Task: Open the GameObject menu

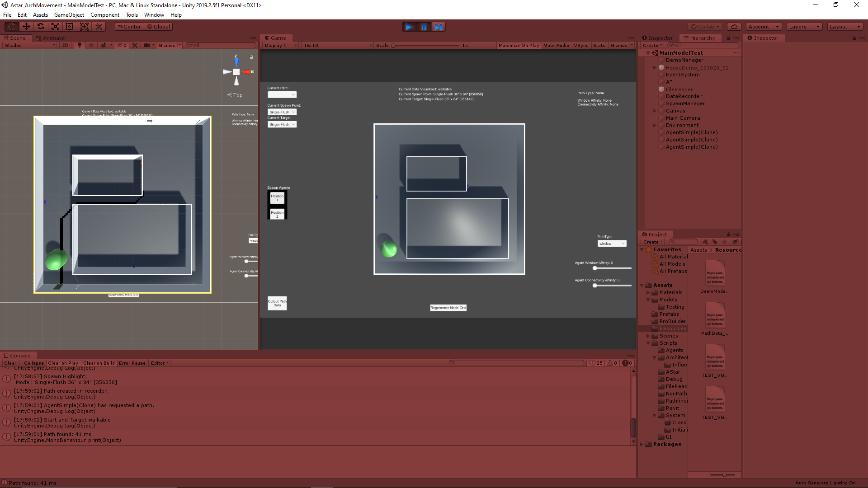Action: (69, 15)
